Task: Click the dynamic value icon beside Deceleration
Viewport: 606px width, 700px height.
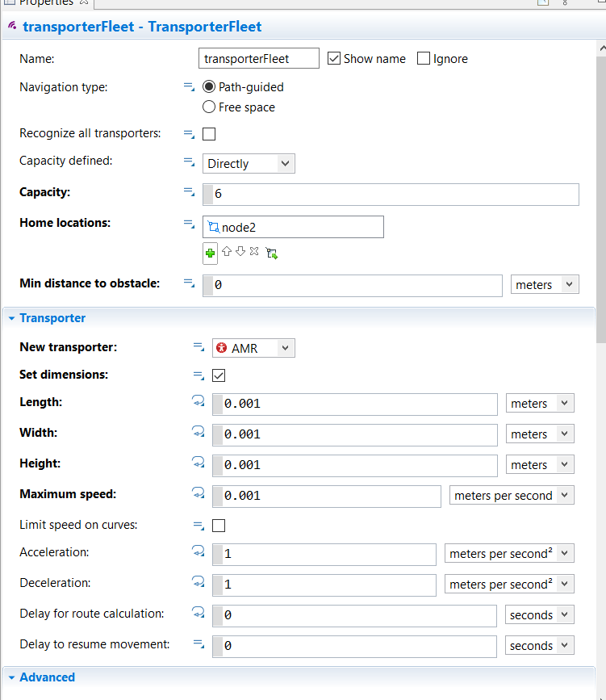Action: [x=199, y=581]
